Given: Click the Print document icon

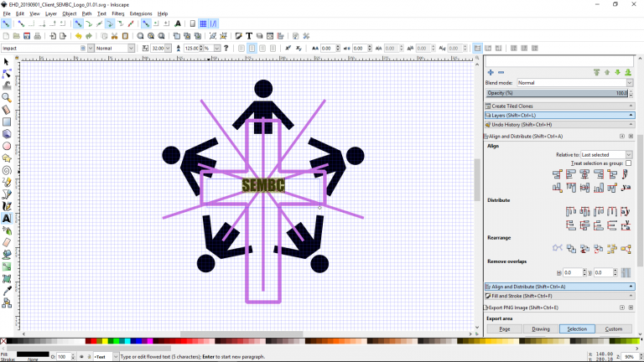Looking at the screenshot, I should (x=38, y=36).
